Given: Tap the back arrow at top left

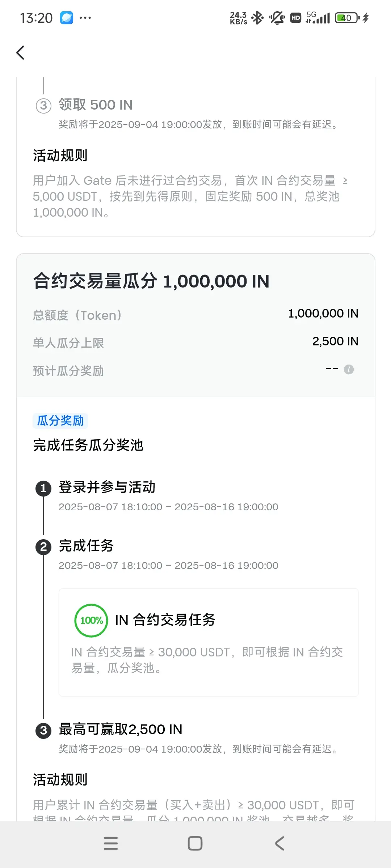Looking at the screenshot, I should coord(21,52).
